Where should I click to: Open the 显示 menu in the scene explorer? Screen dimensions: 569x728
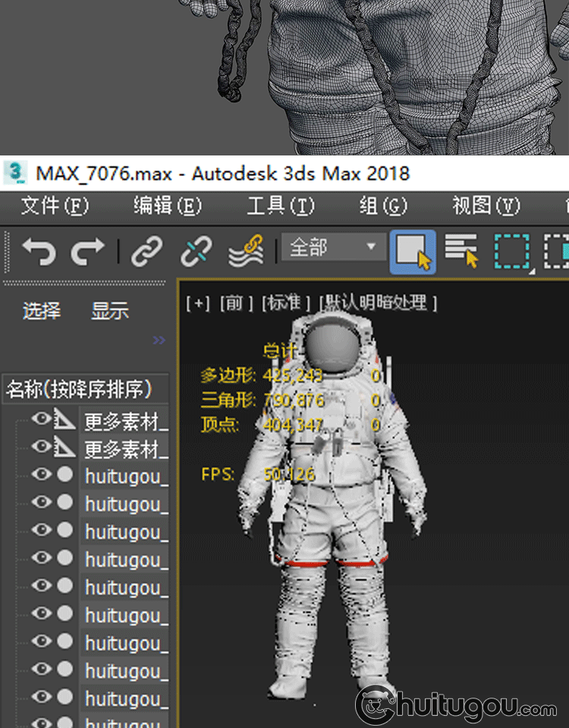(109, 311)
